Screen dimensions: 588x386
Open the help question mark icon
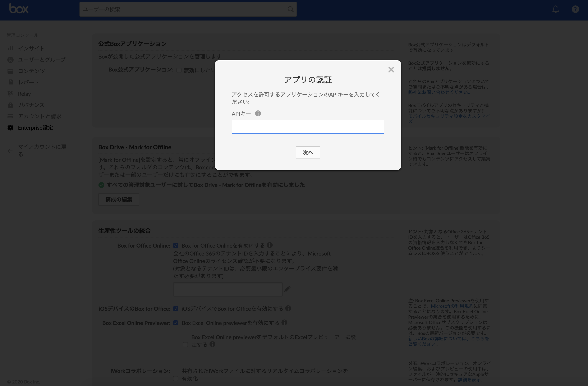pos(575,9)
